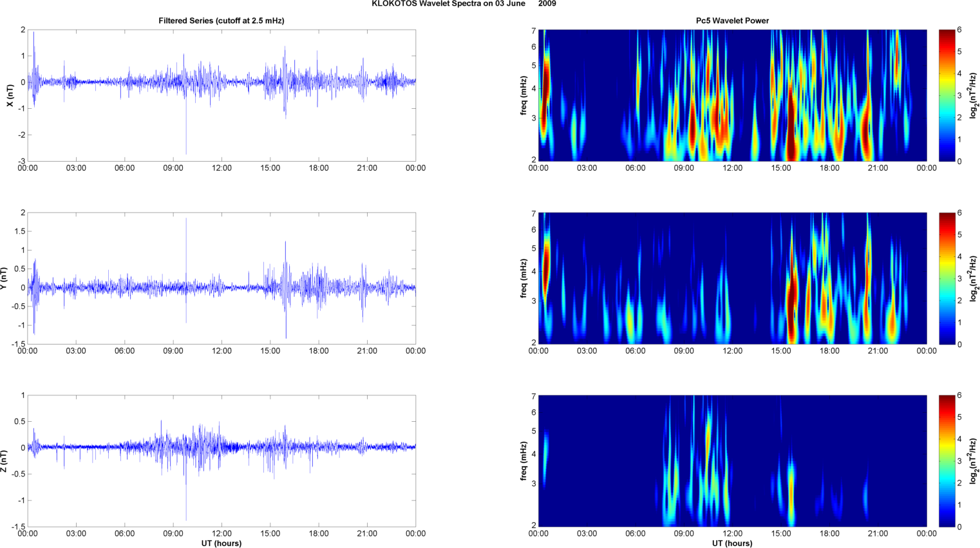Select the middle Pc5 wavelet power spectrogram
The image size is (980, 548).
[732, 278]
